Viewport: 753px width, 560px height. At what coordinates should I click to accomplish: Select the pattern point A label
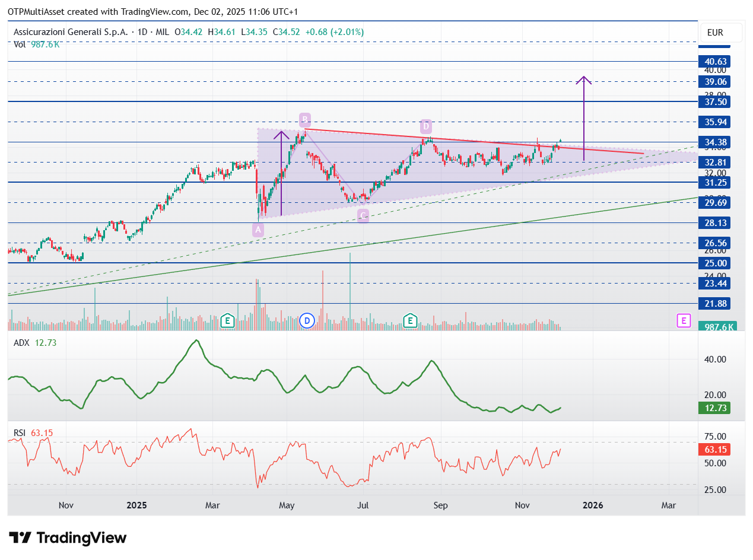[x=258, y=230]
